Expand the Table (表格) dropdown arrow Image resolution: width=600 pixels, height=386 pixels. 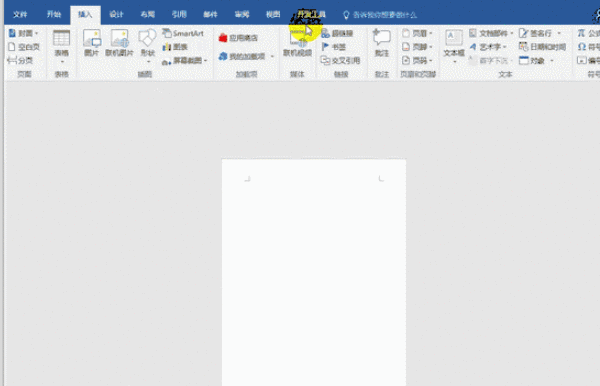click(62, 62)
